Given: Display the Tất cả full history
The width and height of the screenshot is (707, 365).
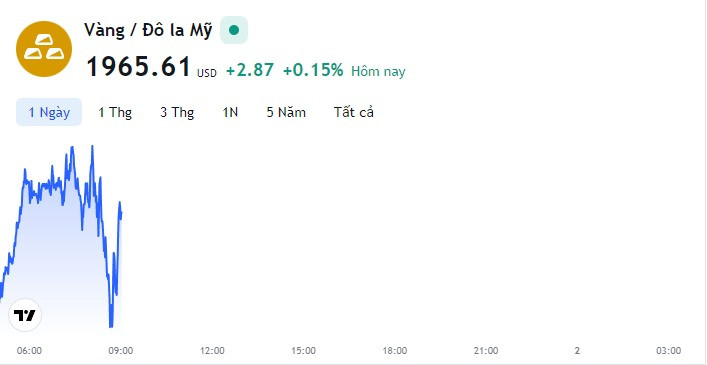Looking at the screenshot, I should click(354, 112).
